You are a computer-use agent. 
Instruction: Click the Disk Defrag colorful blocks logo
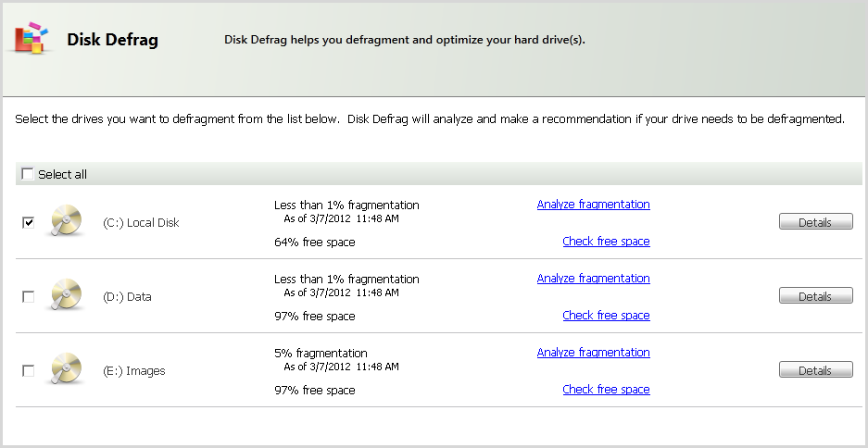pos(31,38)
